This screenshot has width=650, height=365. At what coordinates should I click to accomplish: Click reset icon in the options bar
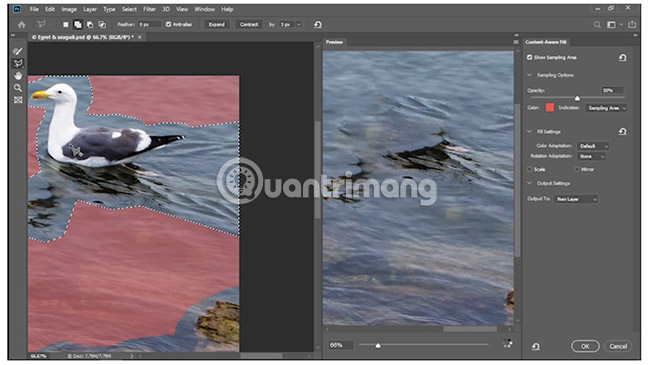click(318, 25)
